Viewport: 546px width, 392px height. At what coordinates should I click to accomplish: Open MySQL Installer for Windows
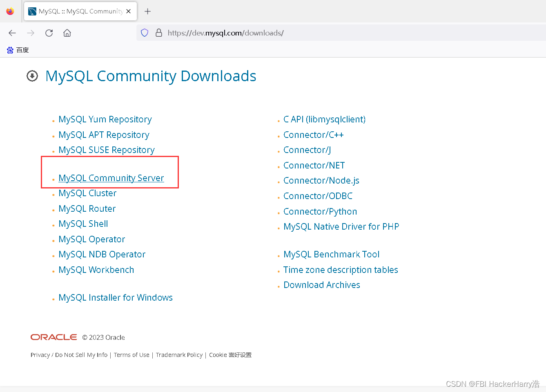[x=116, y=298]
